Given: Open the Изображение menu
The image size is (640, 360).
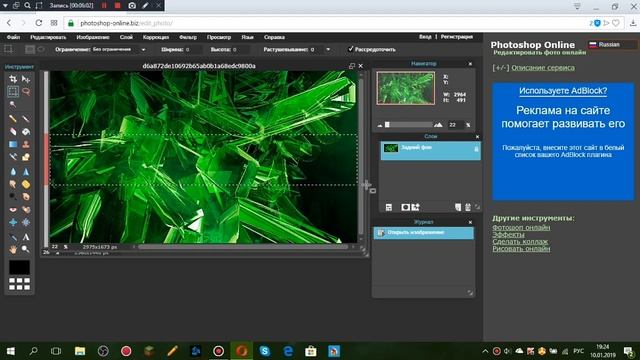Looking at the screenshot, I should (93, 37).
